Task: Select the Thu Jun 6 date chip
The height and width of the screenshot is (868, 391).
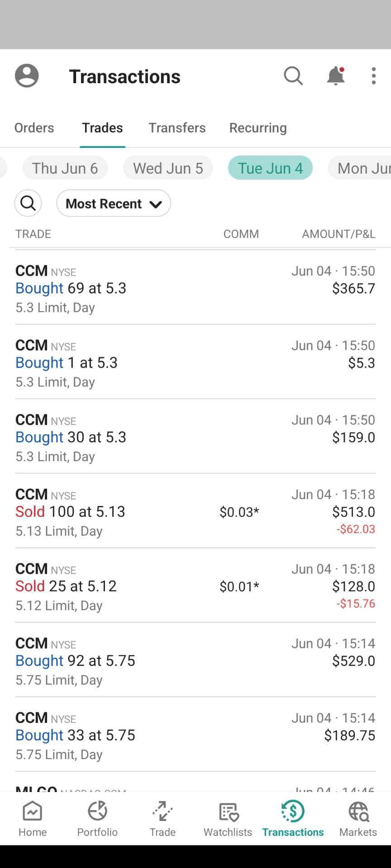Action: 65,168
